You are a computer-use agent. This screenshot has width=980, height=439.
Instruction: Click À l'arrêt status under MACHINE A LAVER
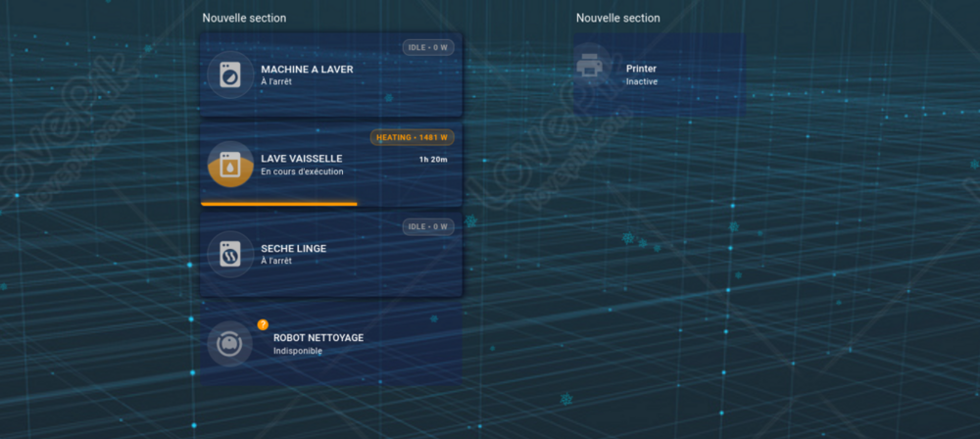(276, 81)
